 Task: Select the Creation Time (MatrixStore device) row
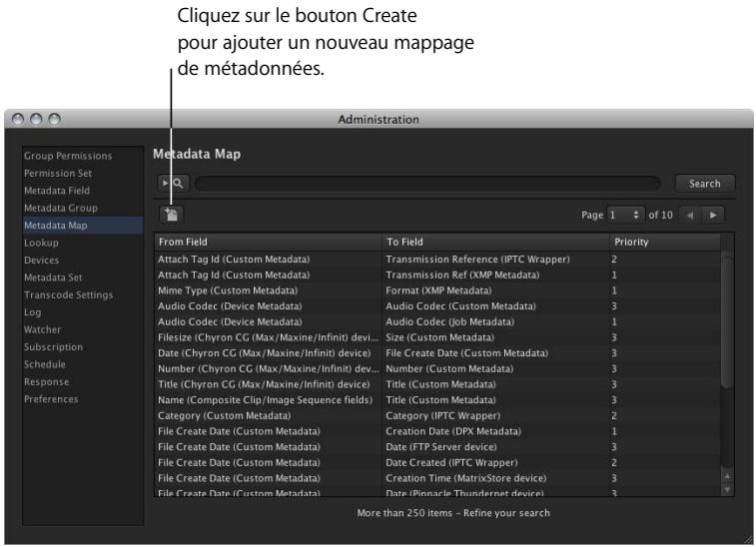[x=437, y=478]
